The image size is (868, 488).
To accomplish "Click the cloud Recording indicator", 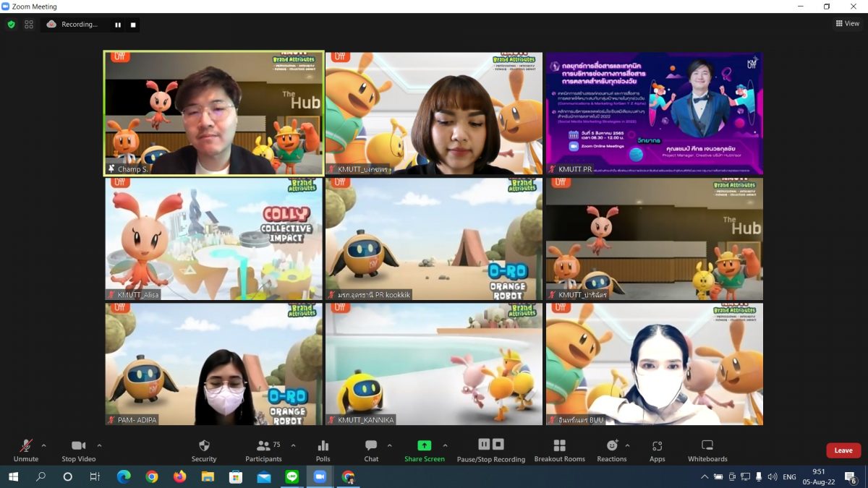I will pos(72,24).
